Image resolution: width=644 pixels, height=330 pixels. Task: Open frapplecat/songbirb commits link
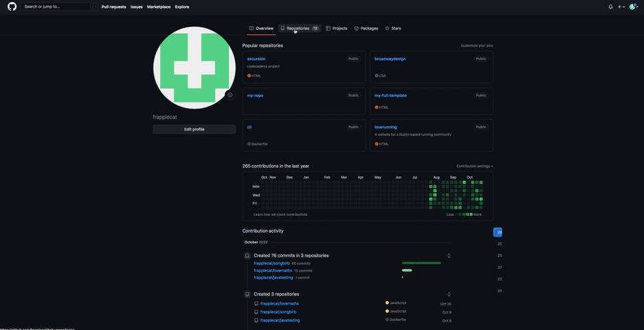pyautogui.click(x=272, y=263)
